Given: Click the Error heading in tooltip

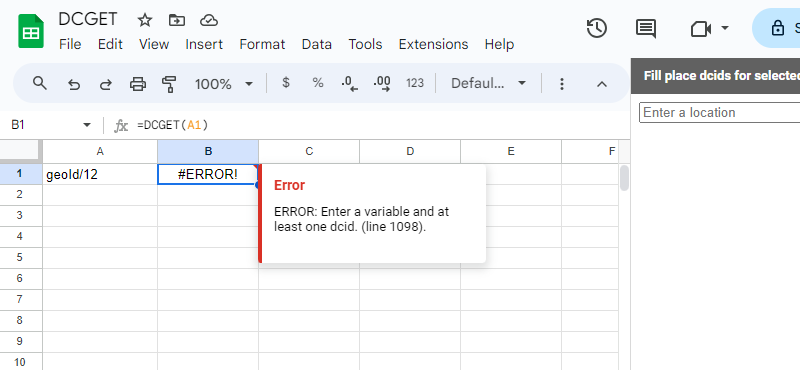Looking at the screenshot, I should point(289,185).
